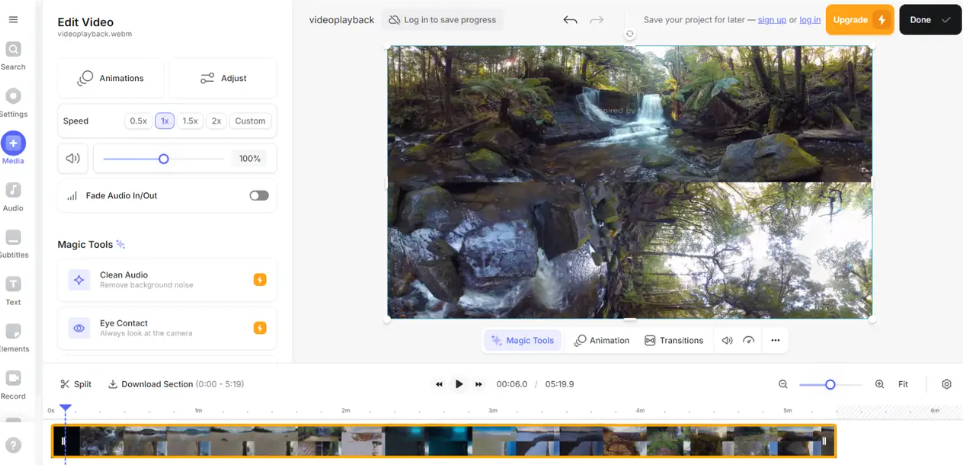Open the more options ellipsis menu
Image resolution: width=963 pixels, height=466 pixels.
[x=775, y=340]
